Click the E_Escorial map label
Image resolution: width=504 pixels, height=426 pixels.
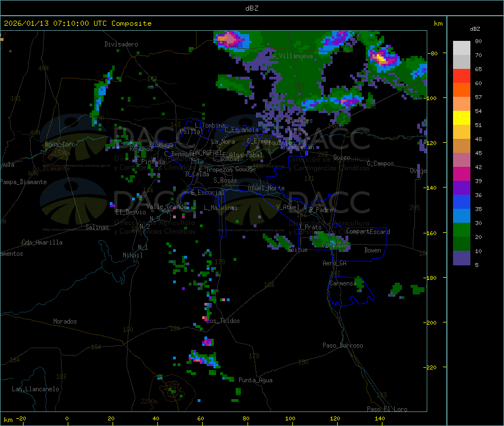[x=208, y=193]
